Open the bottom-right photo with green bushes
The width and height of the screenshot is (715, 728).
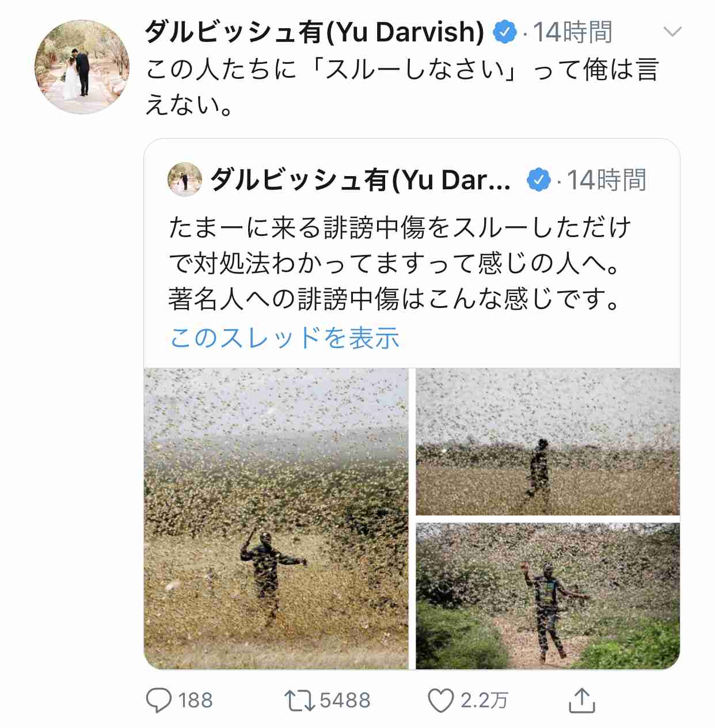coord(547,596)
